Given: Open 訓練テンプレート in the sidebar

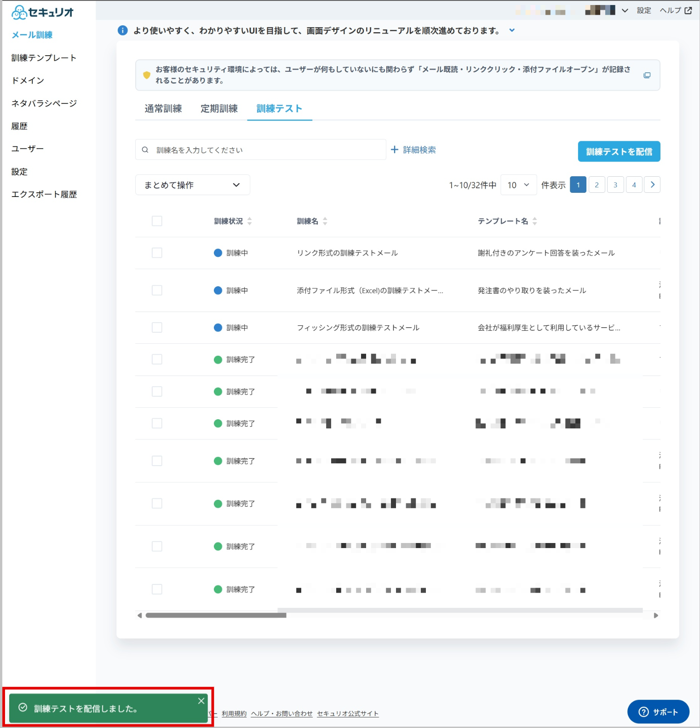Looking at the screenshot, I should pyautogui.click(x=44, y=58).
